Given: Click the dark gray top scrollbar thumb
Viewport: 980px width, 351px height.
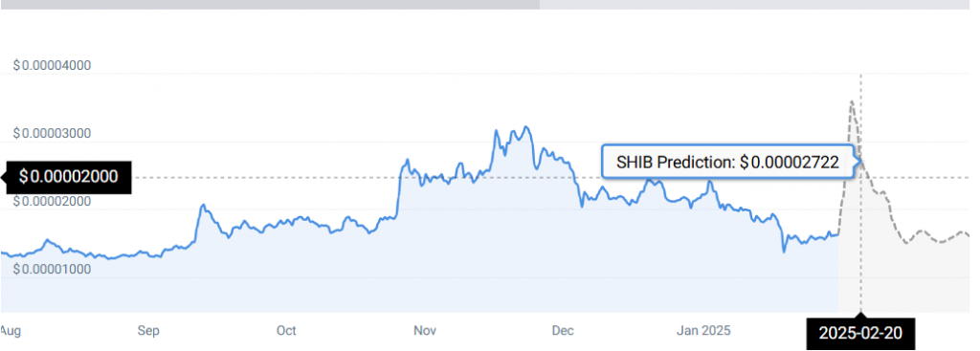Looking at the screenshot, I should click(x=269, y=5).
